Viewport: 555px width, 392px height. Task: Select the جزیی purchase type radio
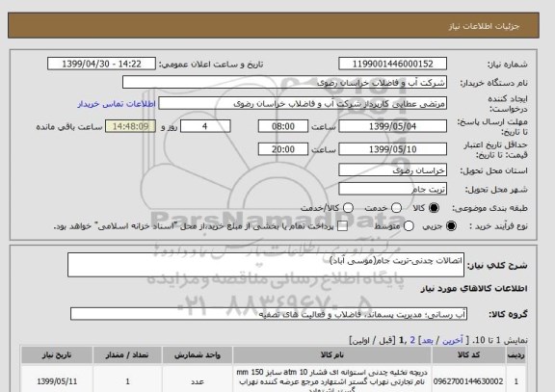tap(451, 226)
